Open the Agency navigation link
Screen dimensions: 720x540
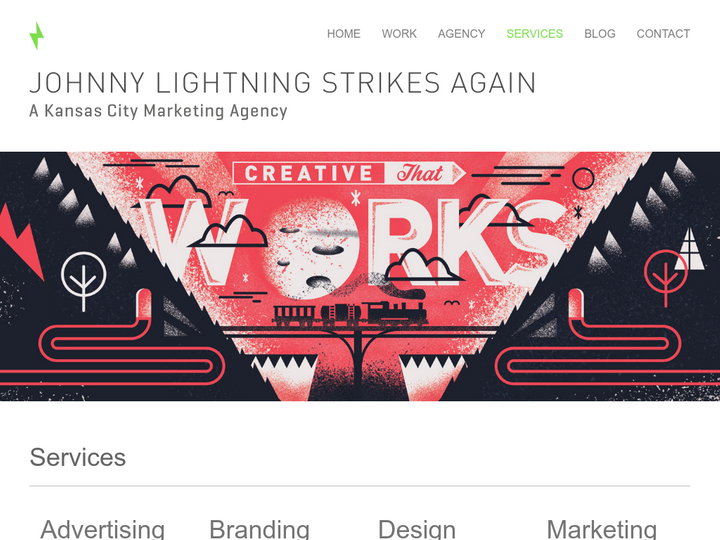pos(461,34)
